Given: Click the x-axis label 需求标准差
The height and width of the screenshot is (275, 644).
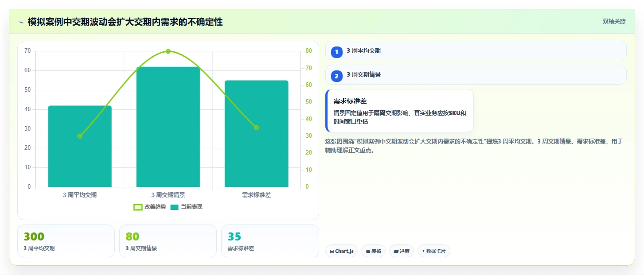Looking at the screenshot, I should click(x=257, y=195).
